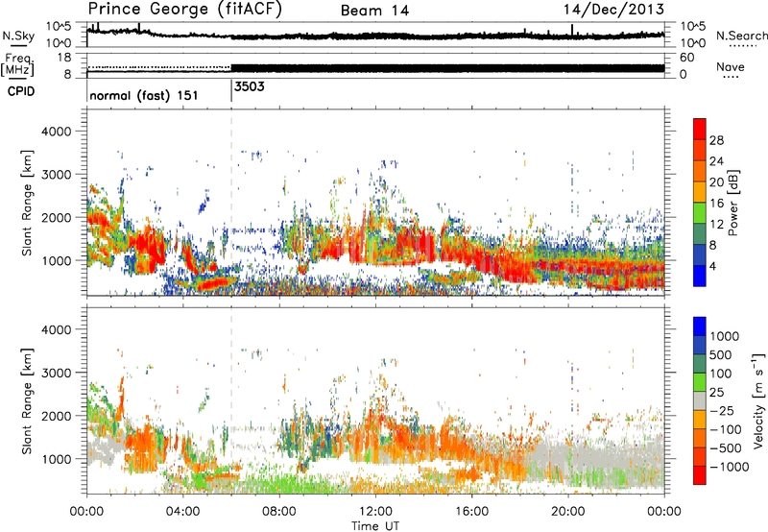
Task: Click the solid black frequency band
Action: 447,68
